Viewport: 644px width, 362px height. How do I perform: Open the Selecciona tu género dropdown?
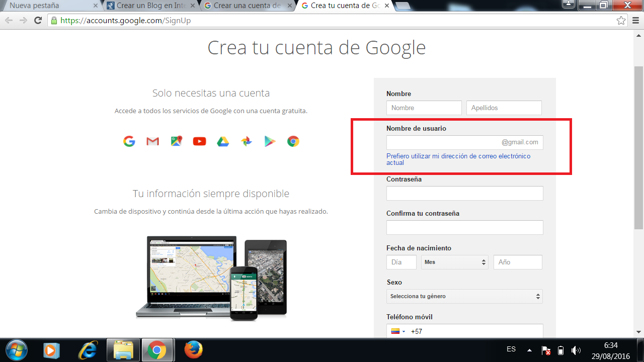[464, 296]
